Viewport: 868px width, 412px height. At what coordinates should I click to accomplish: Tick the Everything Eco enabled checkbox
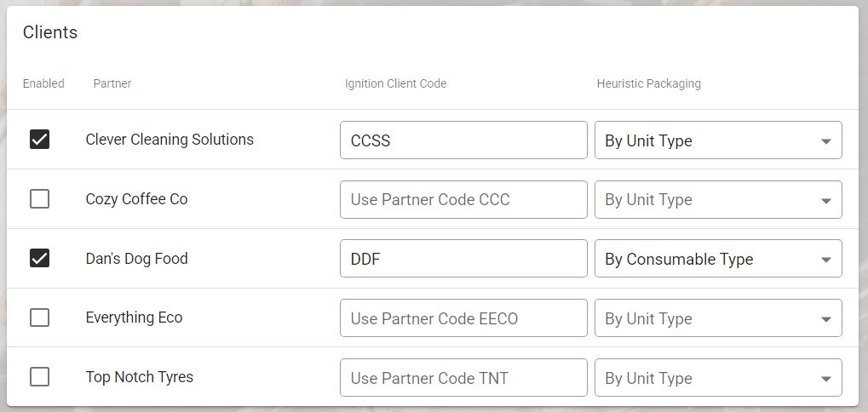point(39,318)
